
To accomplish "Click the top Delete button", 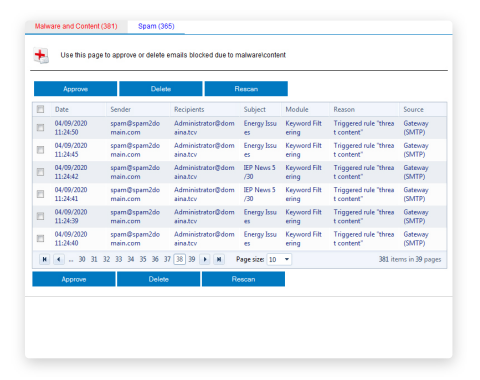I will click(161, 89).
